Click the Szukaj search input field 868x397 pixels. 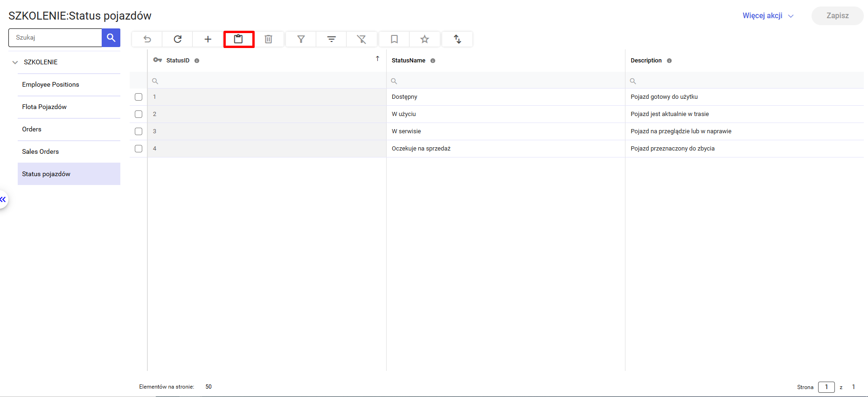(x=55, y=38)
